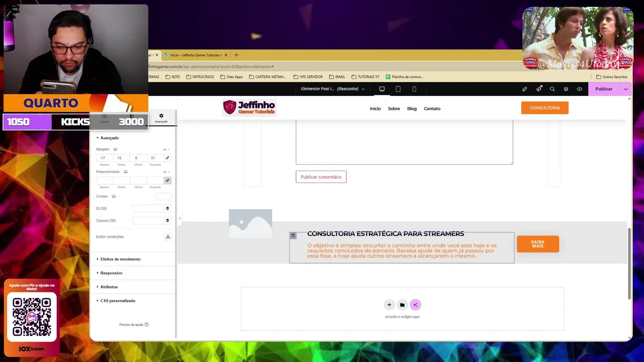The width and height of the screenshot is (644, 362).
Task: Toggle linked values for Preenchimento
Action: tap(168, 180)
